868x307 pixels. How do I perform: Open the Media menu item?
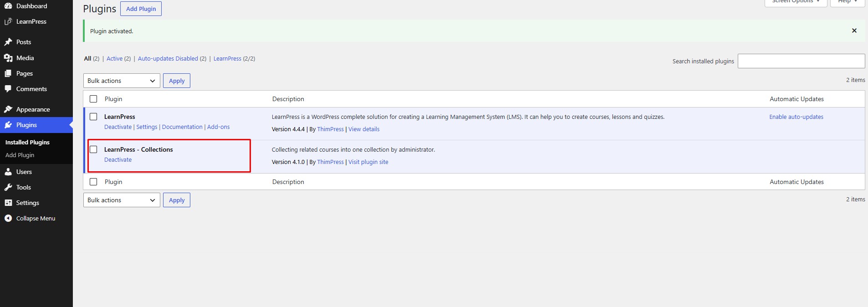(25, 58)
